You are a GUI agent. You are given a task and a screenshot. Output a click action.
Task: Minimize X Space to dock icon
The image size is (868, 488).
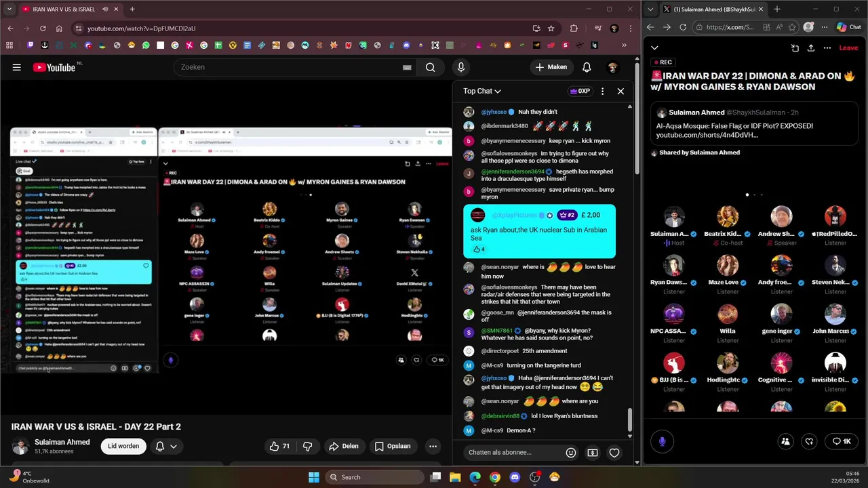click(795, 48)
